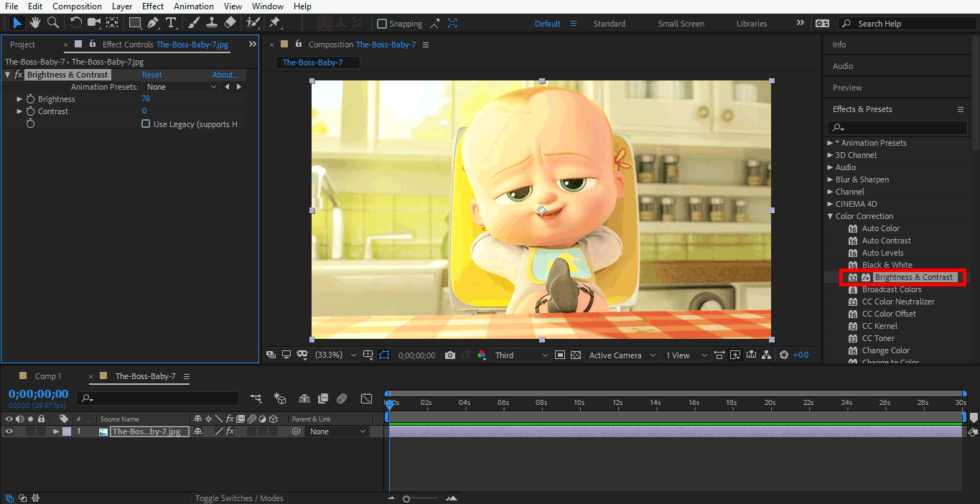Select the Brush tool

tap(194, 23)
